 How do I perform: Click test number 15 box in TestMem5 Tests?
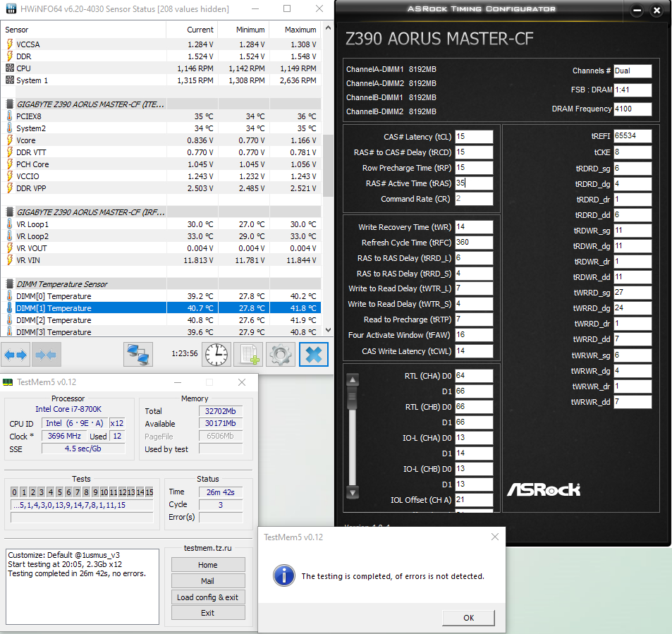pos(149,492)
